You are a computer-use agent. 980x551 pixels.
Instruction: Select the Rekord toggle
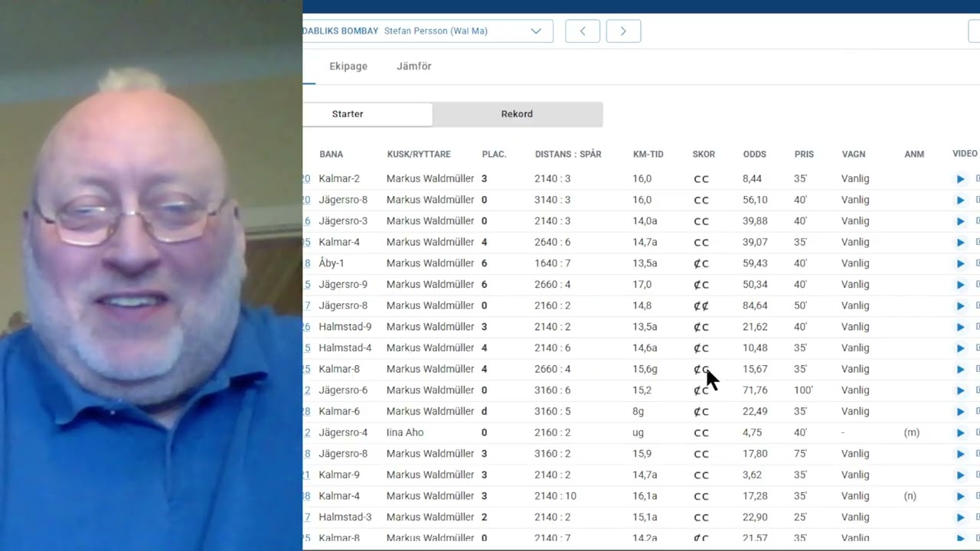517,114
